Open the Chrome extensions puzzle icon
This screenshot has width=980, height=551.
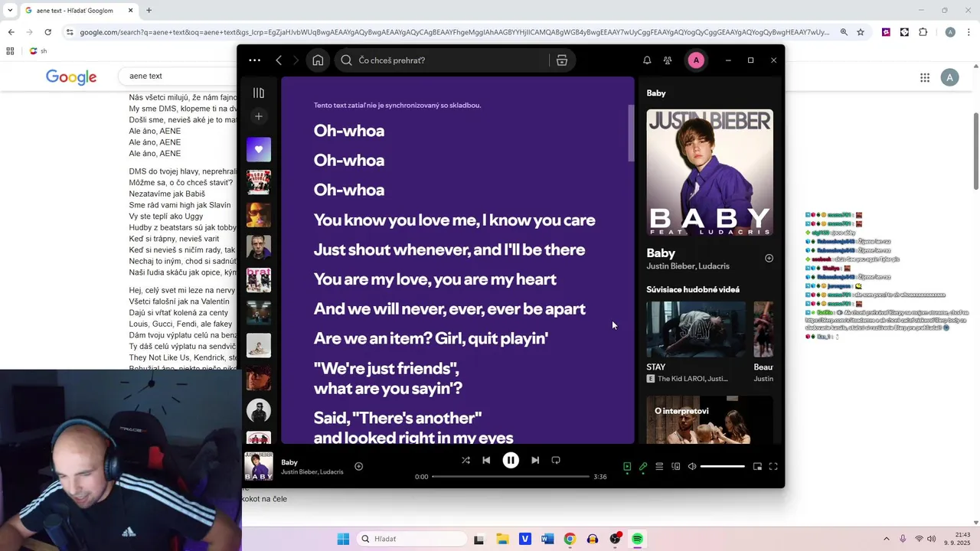(923, 32)
